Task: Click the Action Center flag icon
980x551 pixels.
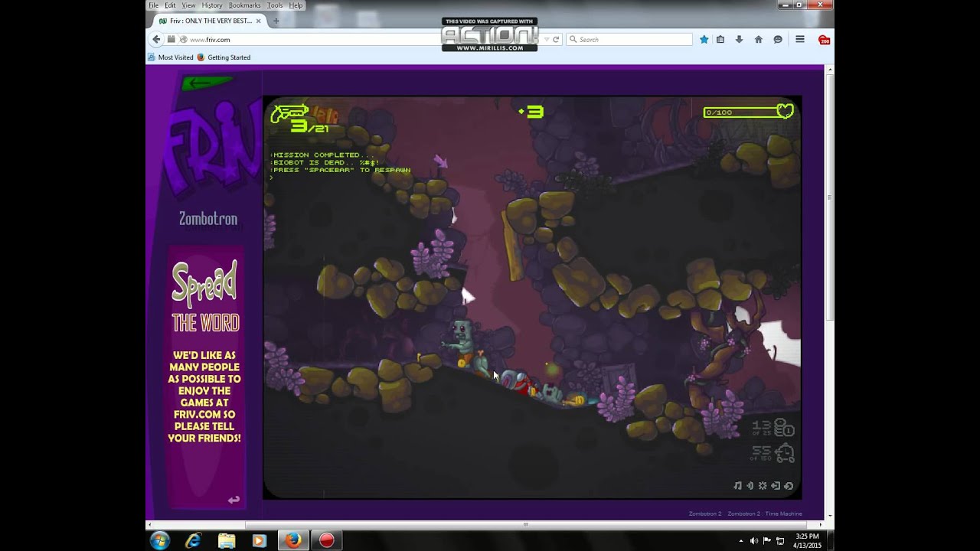Action: click(x=767, y=541)
